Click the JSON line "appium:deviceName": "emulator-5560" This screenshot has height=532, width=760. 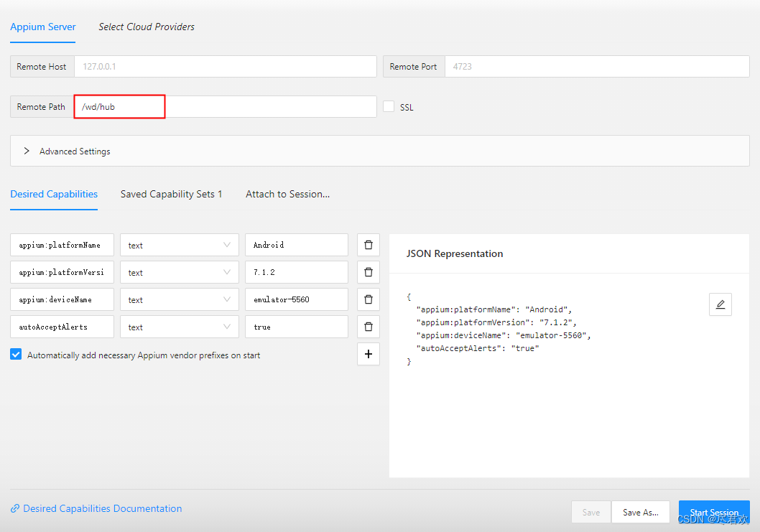[x=503, y=335]
